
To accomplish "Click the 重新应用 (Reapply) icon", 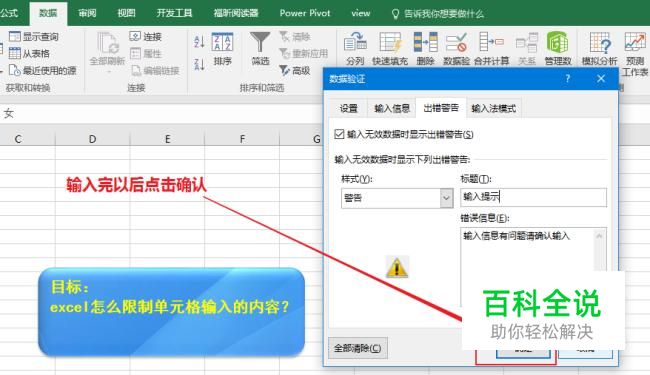I will tap(284, 53).
